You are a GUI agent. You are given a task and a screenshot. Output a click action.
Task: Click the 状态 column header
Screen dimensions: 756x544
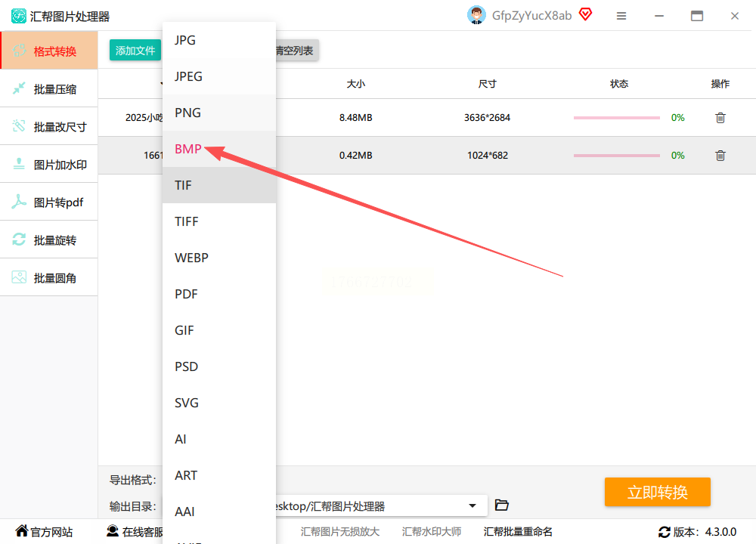(619, 84)
